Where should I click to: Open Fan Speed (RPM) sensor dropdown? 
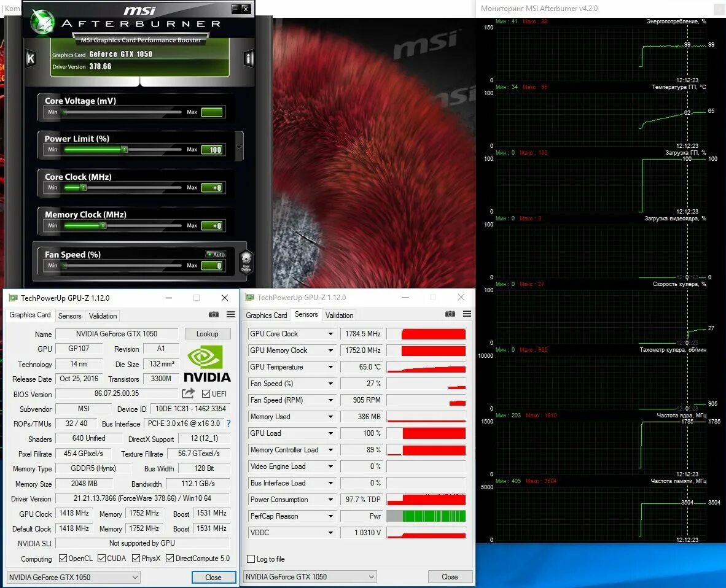point(330,400)
